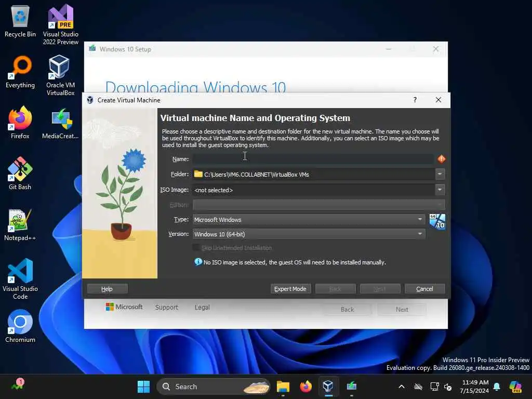
Task: Click the help question mark in dialog title
Action: coord(415,100)
